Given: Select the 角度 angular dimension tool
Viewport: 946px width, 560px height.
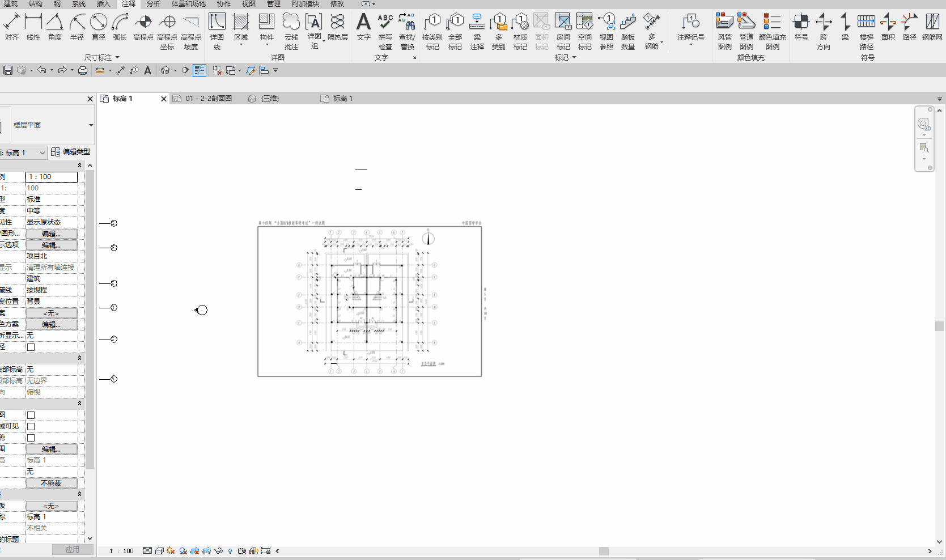Looking at the screenshot, I should coord(55,27).
